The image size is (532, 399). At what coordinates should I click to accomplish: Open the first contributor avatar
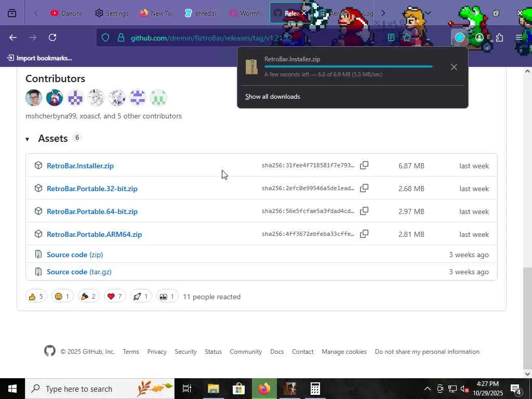(x=34, y=98)
